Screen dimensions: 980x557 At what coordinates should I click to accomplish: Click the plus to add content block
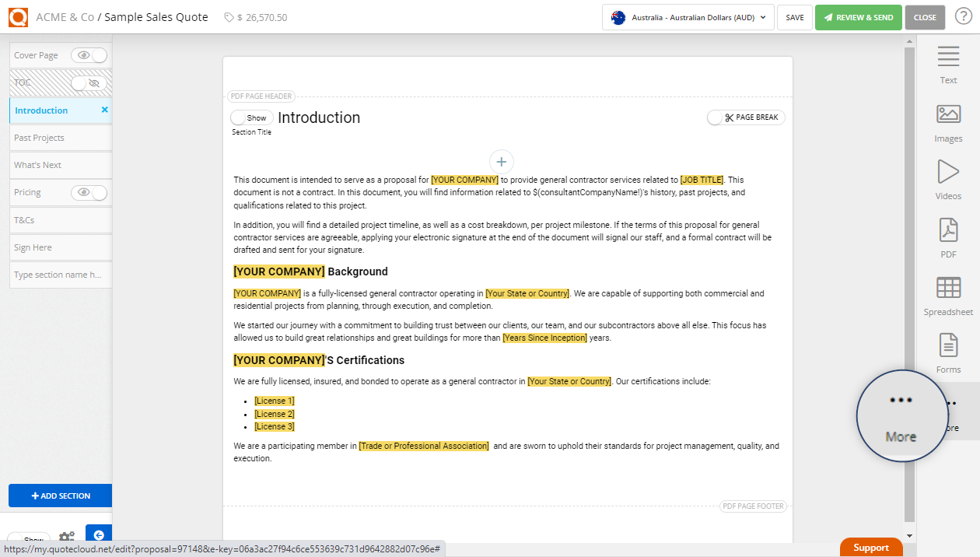tap(501, 161)
